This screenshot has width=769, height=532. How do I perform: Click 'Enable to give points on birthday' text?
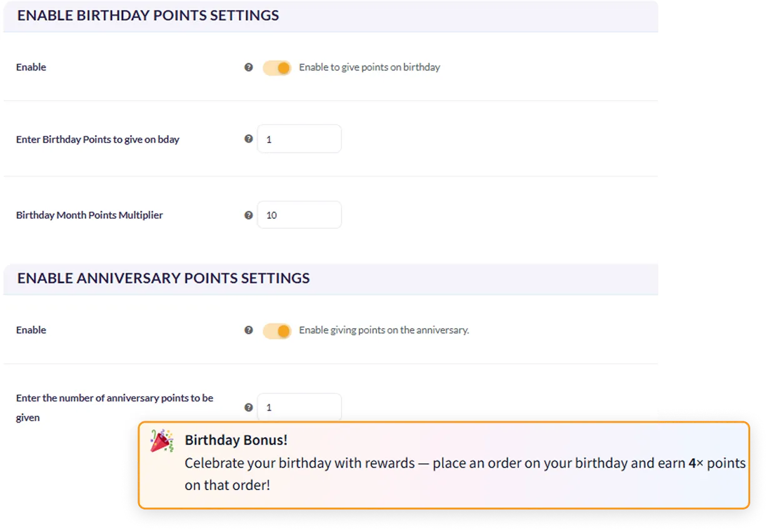coord(369,68)
